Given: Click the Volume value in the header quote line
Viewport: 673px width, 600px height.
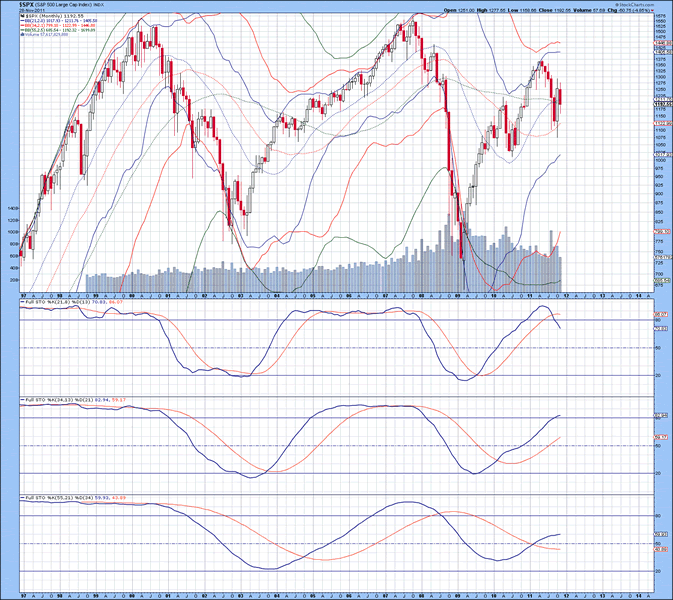Looking at the screenshot, I should click(x=598, y=10).
